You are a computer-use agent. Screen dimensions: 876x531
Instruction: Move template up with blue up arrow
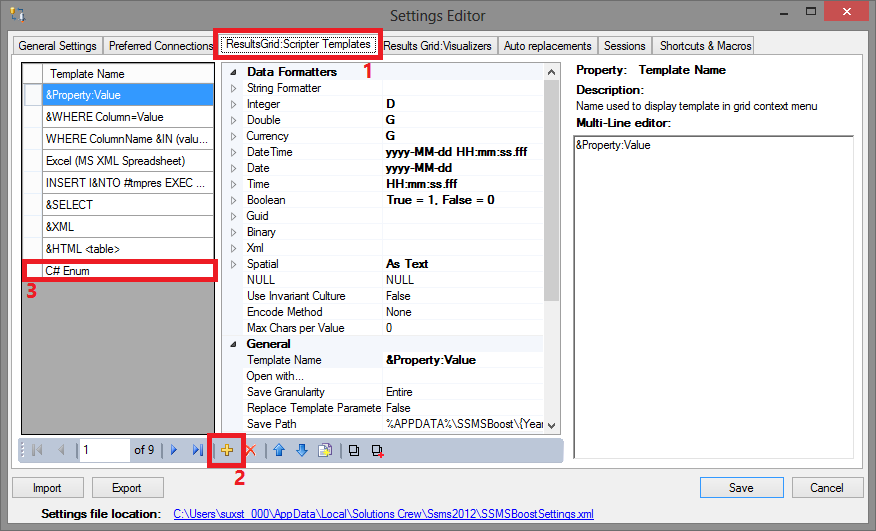281,450
